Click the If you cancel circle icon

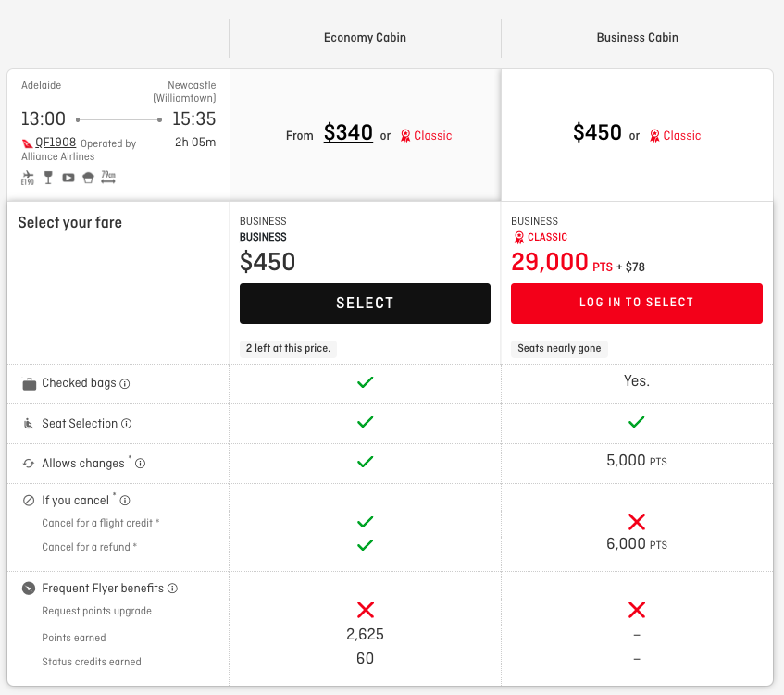tap(29, 501)
